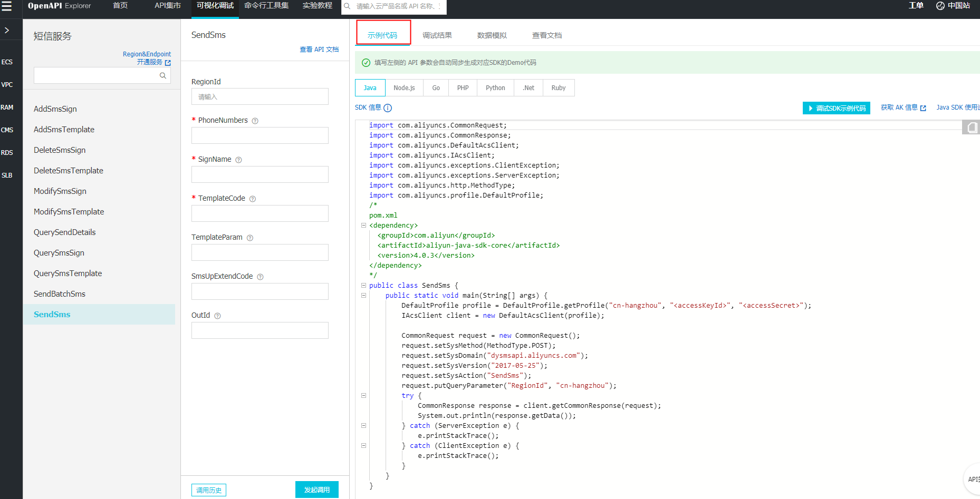Viewport: 980px width, 499px height.
Task: Click the copy code icon in editor
Action: (x=971, y=128)
